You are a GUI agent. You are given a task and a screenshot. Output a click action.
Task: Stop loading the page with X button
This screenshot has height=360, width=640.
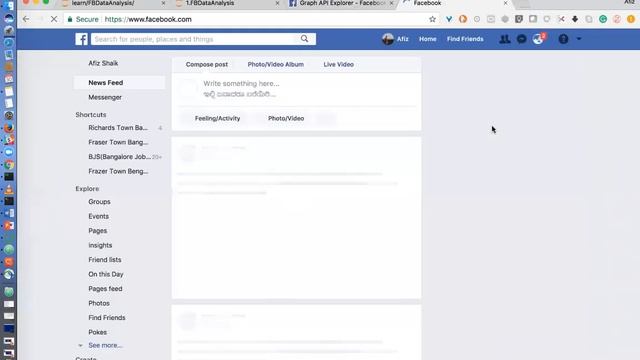53,19
